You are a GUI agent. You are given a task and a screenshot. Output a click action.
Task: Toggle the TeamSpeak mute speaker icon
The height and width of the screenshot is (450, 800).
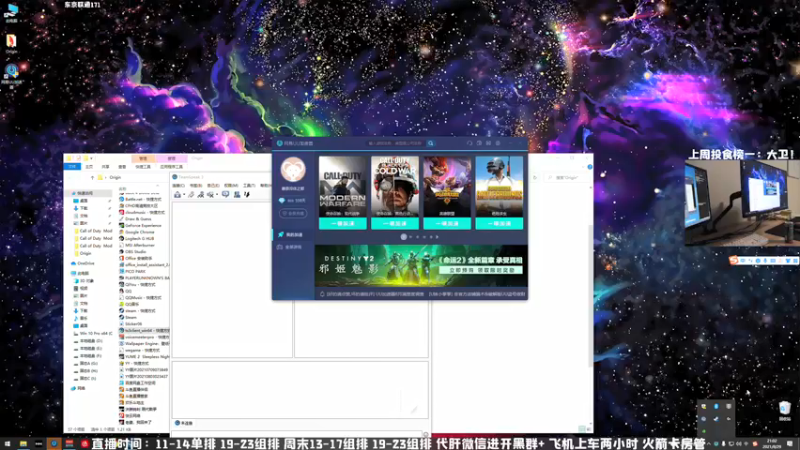[x=210, y=194]
